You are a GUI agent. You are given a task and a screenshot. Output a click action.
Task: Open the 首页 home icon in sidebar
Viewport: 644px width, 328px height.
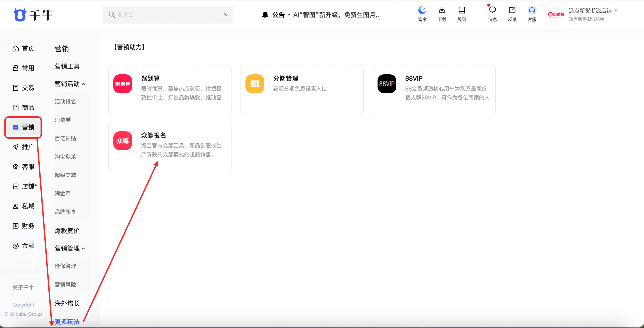coord(15,49)
